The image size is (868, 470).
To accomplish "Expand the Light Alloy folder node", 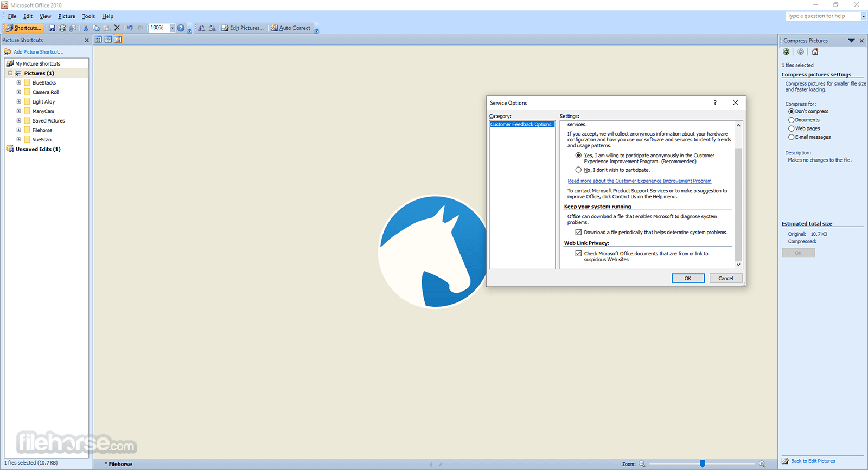I will click(19, 102).
